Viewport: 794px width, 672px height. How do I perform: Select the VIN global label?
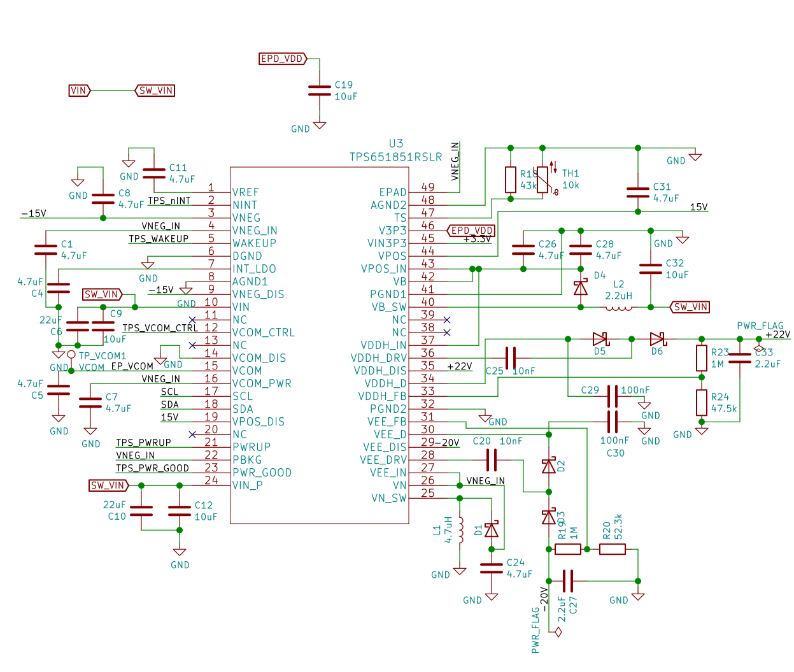(80, 90)
